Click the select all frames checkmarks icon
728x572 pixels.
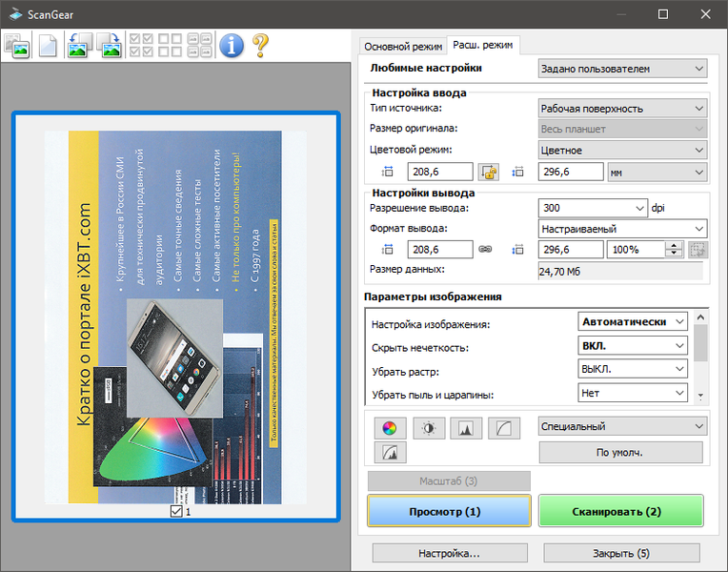click(142, 46)
